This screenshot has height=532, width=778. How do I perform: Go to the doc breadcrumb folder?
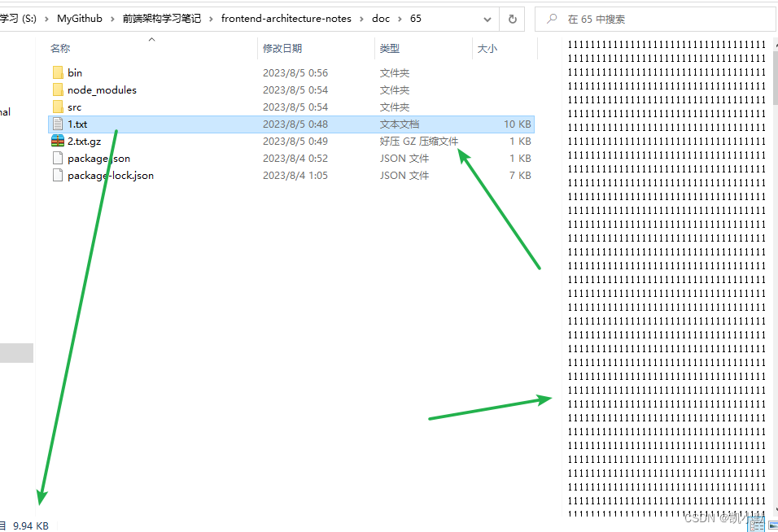(381, 19)
